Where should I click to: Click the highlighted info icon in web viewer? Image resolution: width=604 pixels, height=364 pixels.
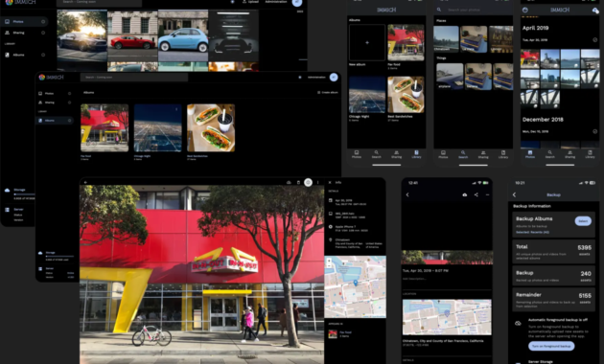[308, 182]
